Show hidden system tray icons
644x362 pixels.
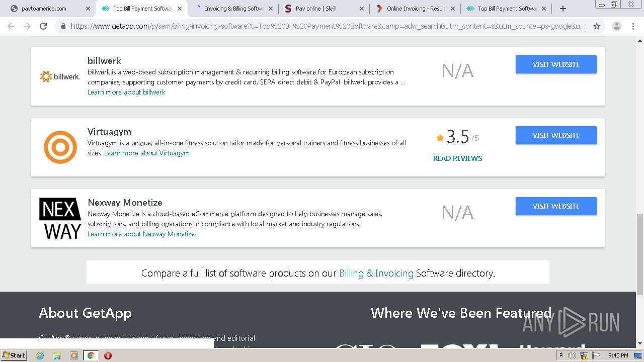click(x=561, y=355)
